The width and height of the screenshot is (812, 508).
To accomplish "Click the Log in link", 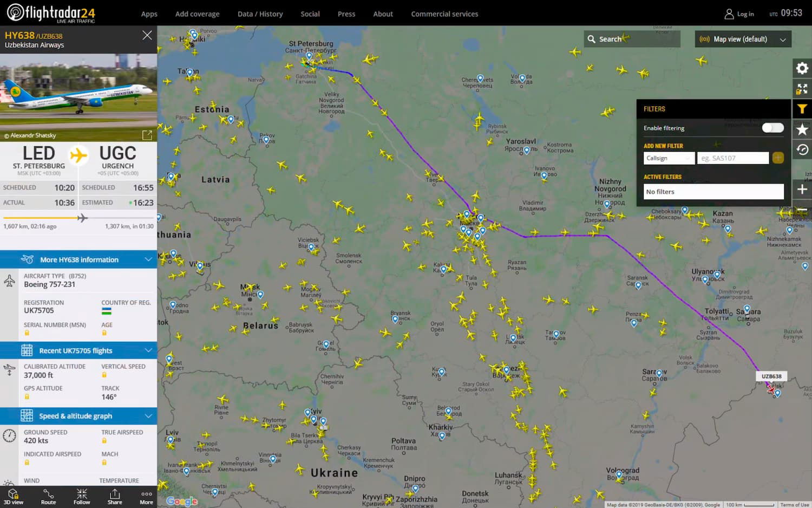I will click(x=745, y=14).
